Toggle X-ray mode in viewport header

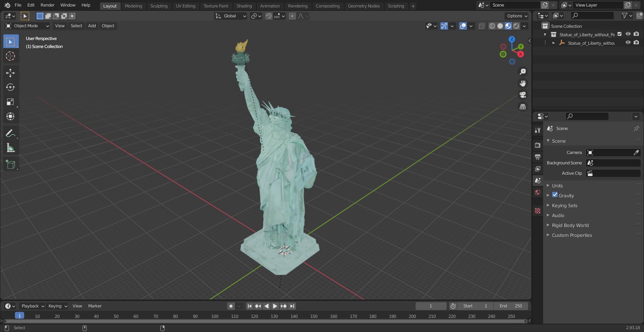click(x=481, y=26)
